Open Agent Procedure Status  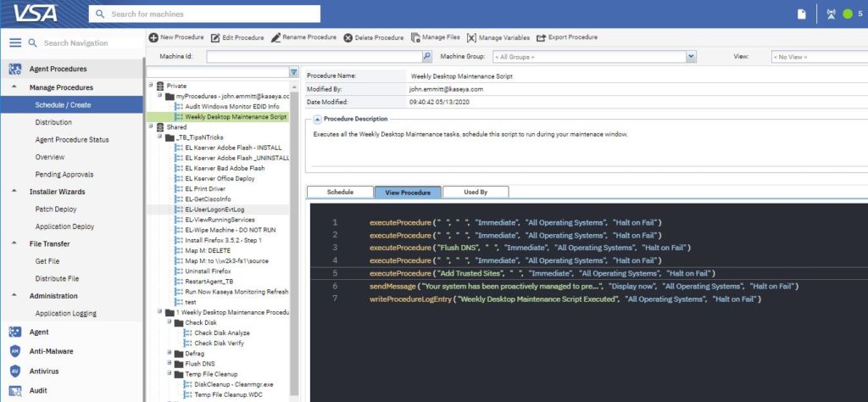(x=72, y=140)
